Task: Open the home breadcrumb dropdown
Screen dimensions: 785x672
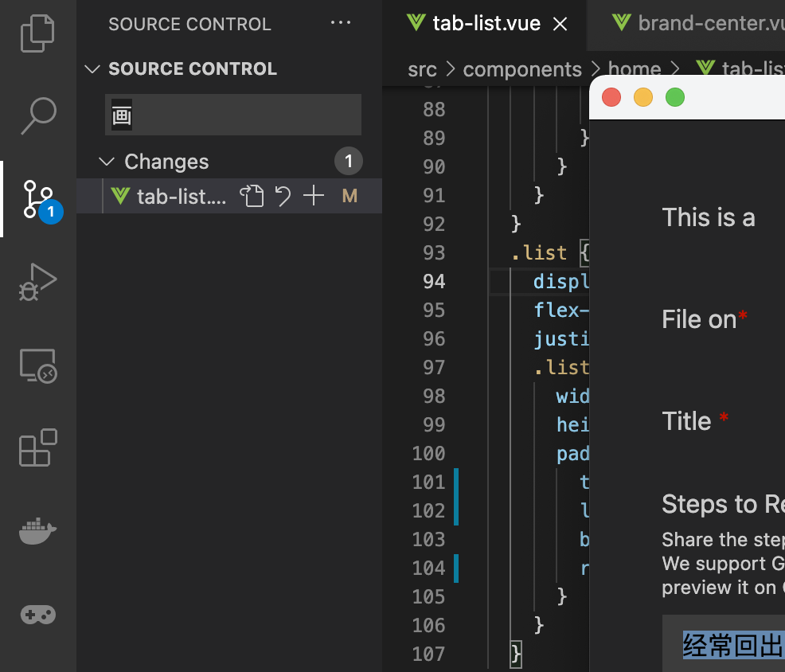Action: click(x=635, y=69)
